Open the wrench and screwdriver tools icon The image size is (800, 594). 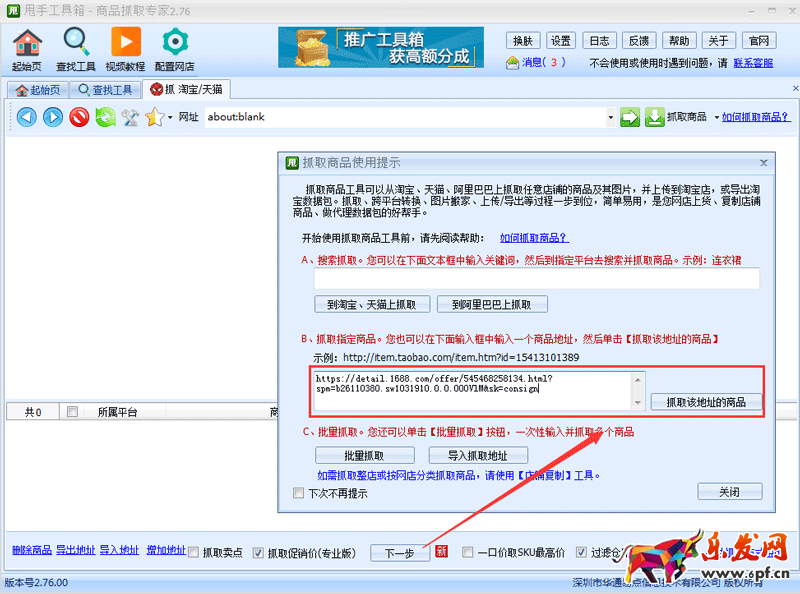(x=130, y=117)
